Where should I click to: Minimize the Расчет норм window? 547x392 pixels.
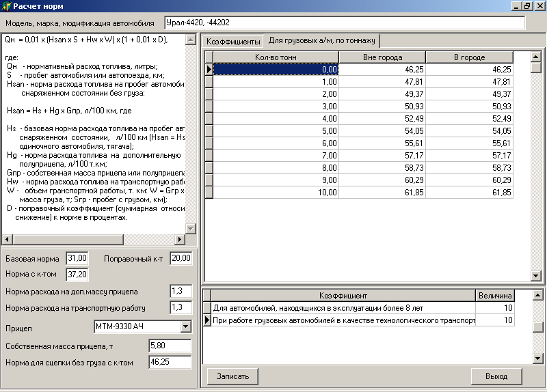[517, 6]
